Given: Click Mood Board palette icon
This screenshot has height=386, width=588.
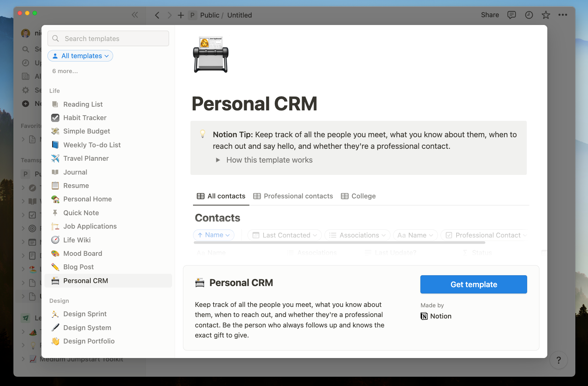Looking at the screenshot, I should (55, 253).
